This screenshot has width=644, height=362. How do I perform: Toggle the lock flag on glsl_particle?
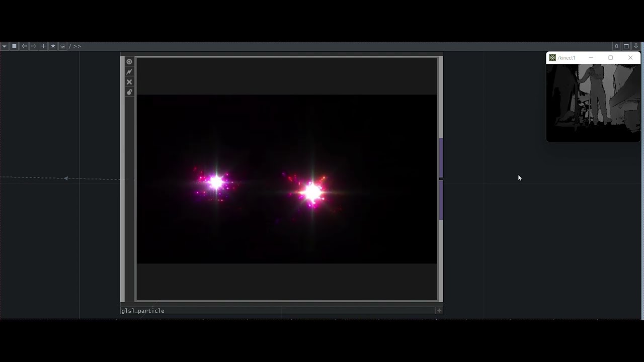click(x=129, y=92)
